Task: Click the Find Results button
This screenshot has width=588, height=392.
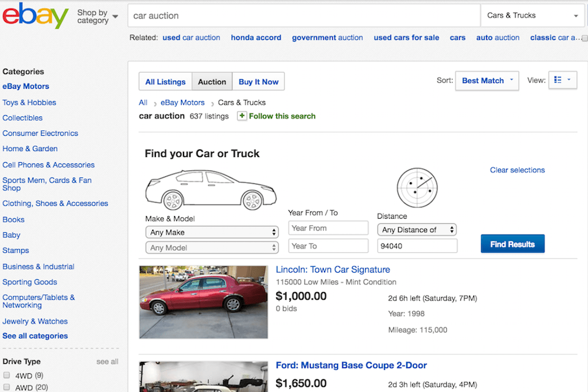Action: coord(513,244)
